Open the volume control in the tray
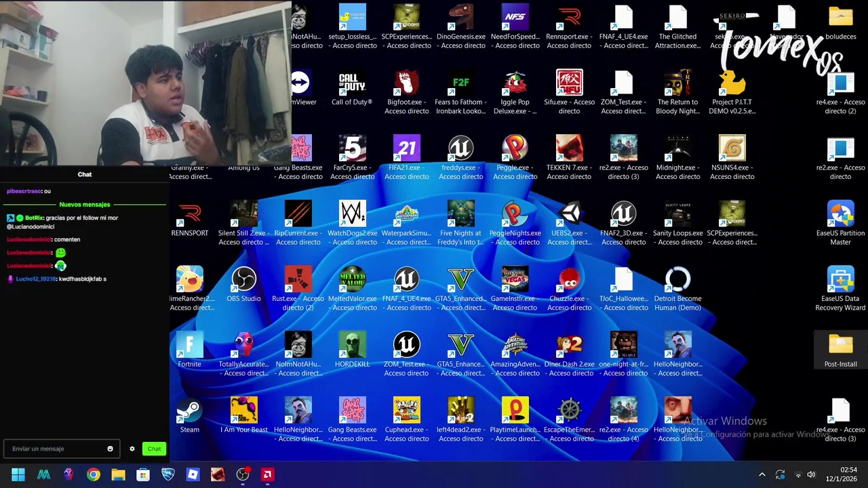This screenshot has height=488, width=868. pyautogui.click(x=811, y=474)
